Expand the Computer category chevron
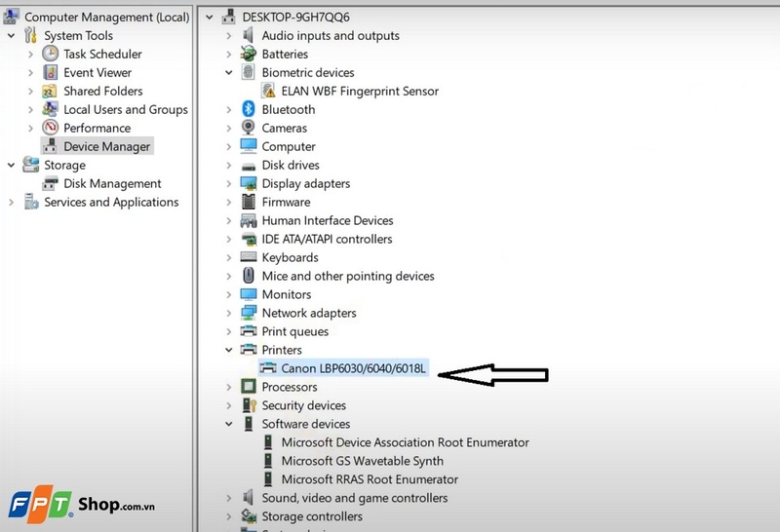780x532 pixels. click(229, 147)
